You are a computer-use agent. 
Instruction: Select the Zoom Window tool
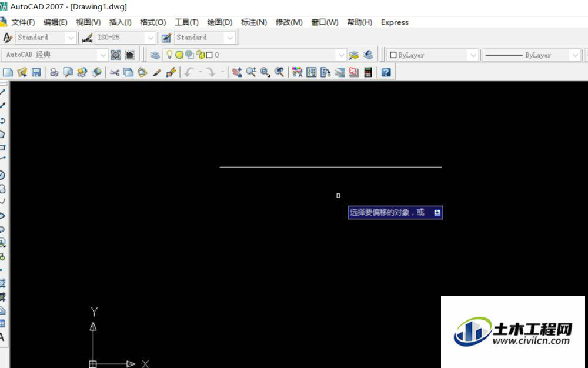pos(265,72)
